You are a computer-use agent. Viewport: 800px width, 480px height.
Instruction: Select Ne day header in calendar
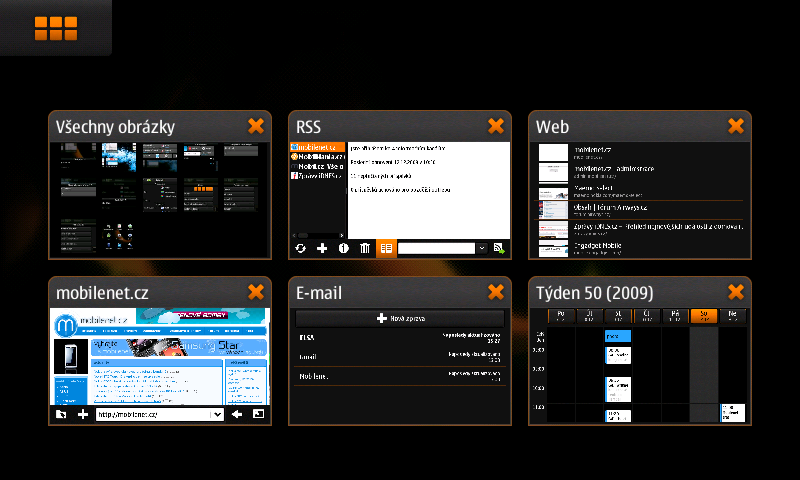point(732,316)
